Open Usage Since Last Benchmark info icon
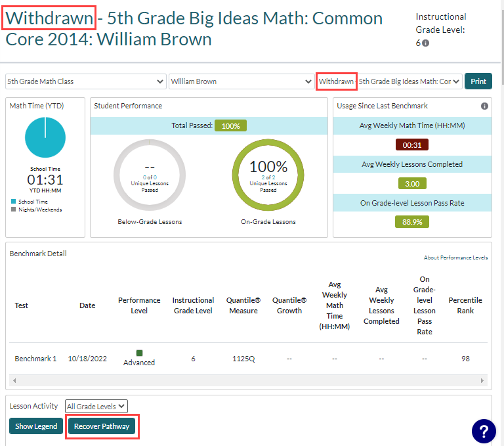Viewport: 504px width, 446px height. [x=484, y=106]
